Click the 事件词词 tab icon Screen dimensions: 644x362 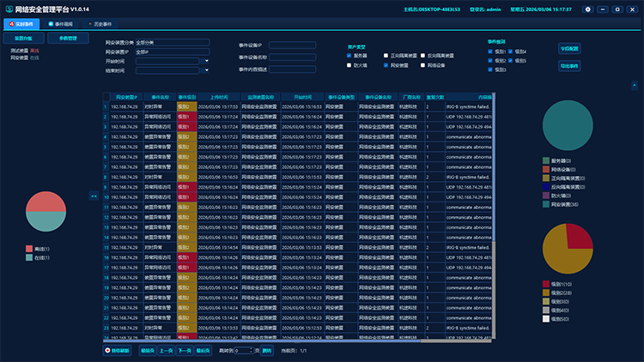[51, 25]
